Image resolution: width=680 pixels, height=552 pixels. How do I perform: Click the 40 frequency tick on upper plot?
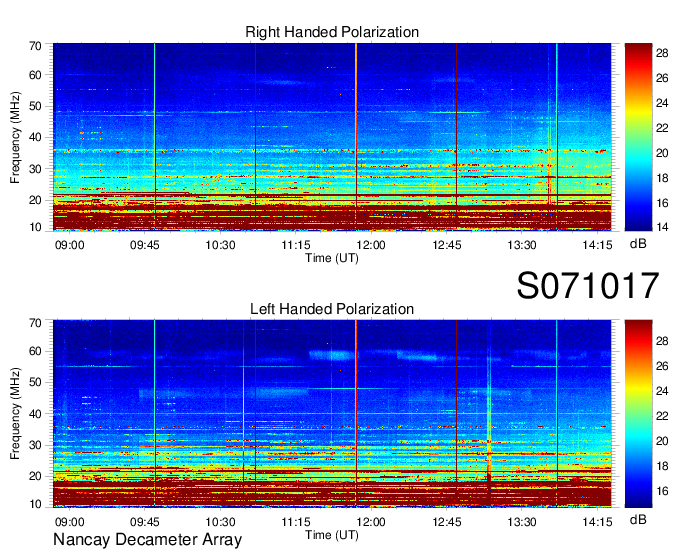(x=35, y=137)
